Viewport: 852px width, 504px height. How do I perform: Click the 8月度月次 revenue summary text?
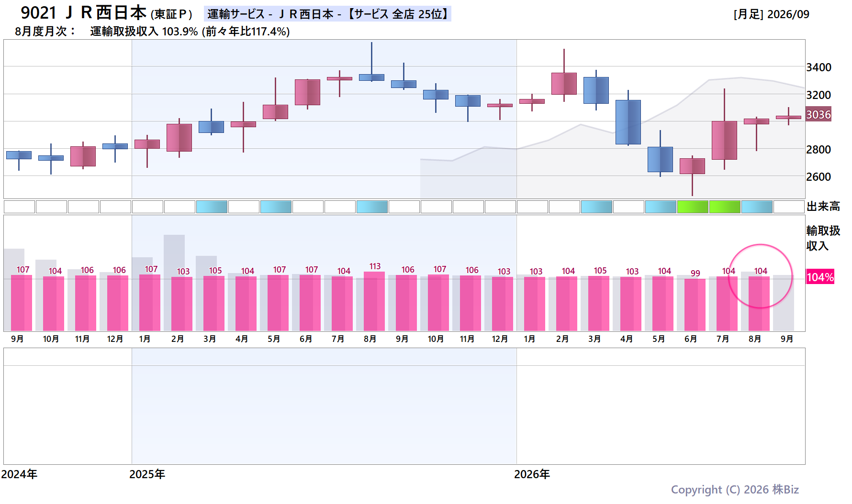click(152, 32)
